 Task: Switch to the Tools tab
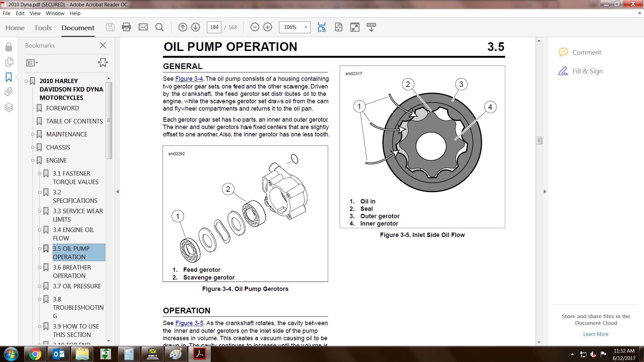[x=43, y=28]
